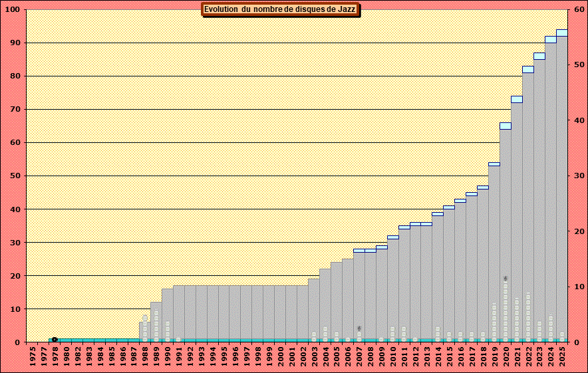This screenshot has height=373, width=588.
Task: Click the light blue cap on the 2024 bar
Action: pos(551,39)
